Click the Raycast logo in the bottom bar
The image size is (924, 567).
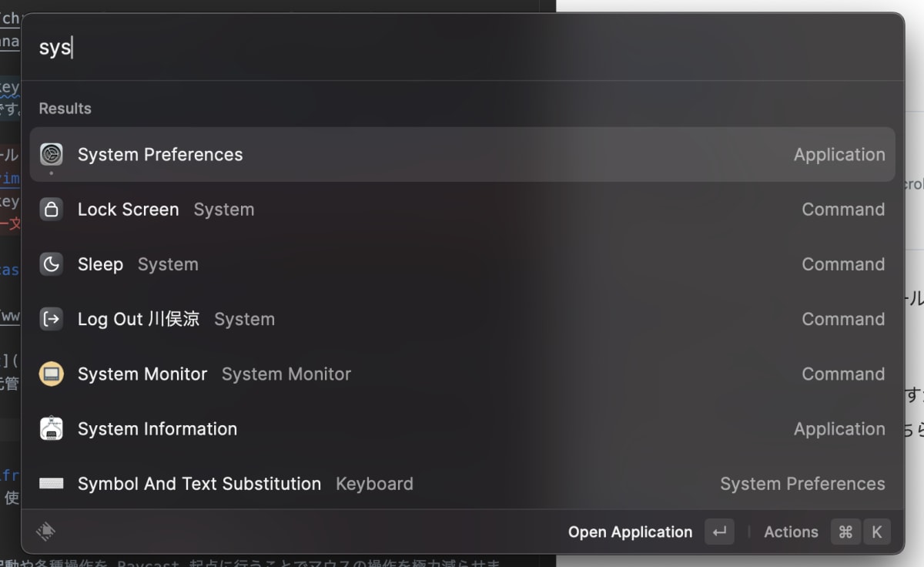click(x=45, y=532)
